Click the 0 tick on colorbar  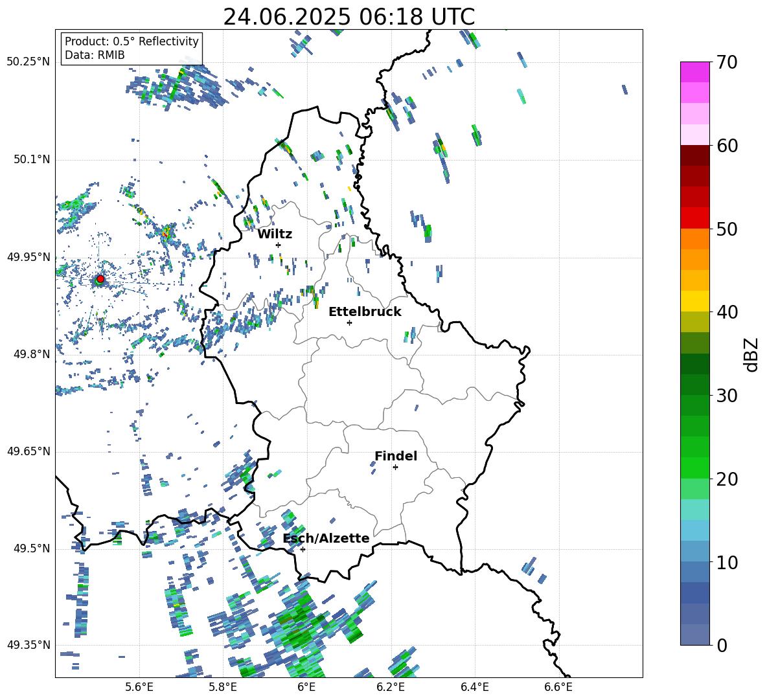[x=722, y=645]
